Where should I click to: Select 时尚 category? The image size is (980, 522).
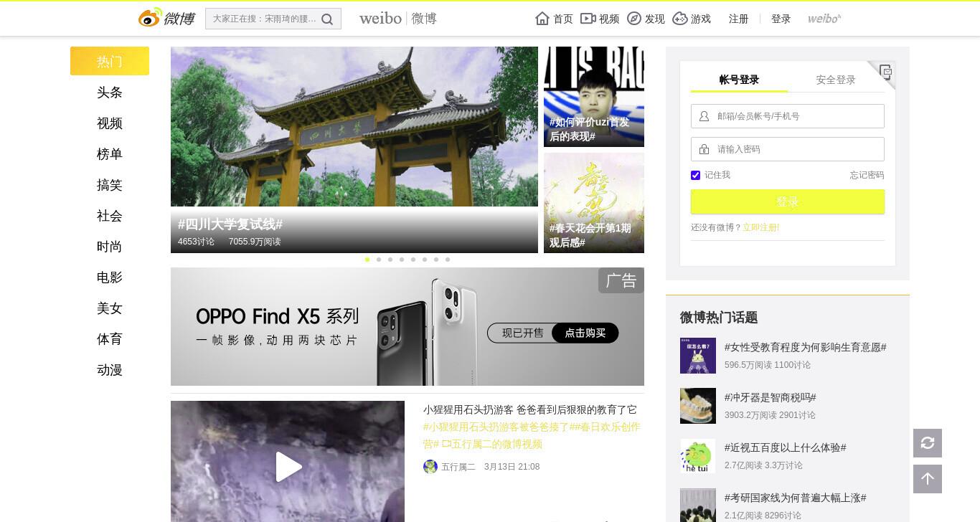[110, 247]
